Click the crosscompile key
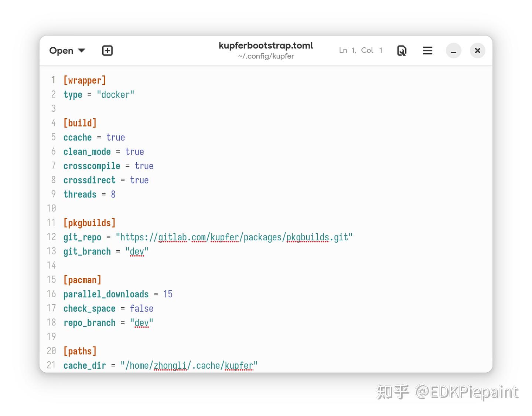This screenshot has width=532, height=416. tap(92, 166)
